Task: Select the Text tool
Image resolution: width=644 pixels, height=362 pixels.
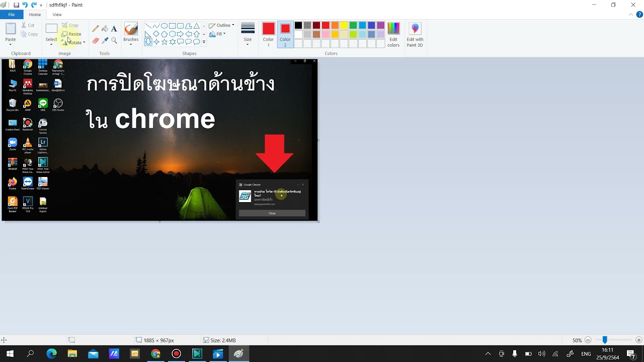Action: 114,29
